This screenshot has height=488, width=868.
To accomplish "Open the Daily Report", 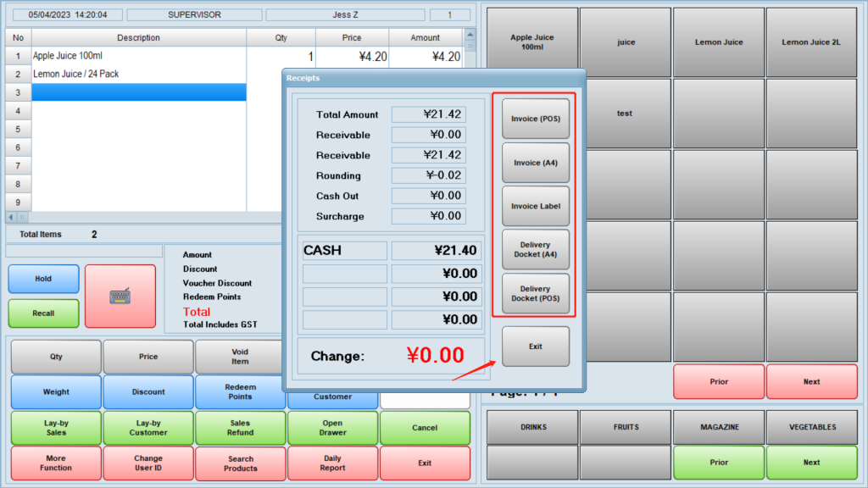I will coord(332,463).
